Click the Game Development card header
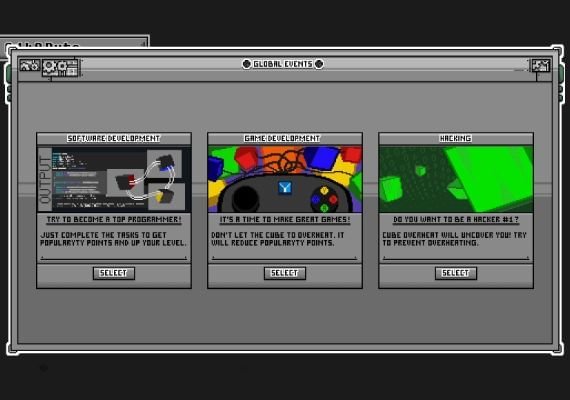The width and height of the screenshot is (570, 400). [285, 139]
